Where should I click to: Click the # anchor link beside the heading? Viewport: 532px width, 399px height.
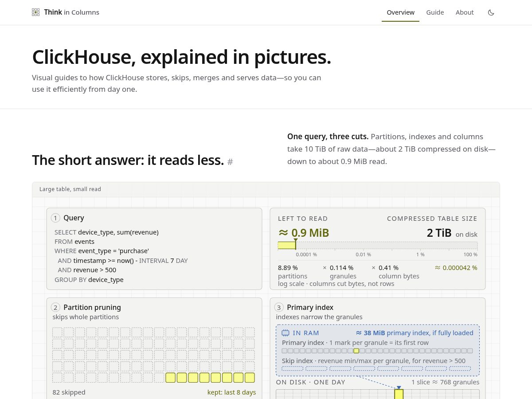pos(230,162)
